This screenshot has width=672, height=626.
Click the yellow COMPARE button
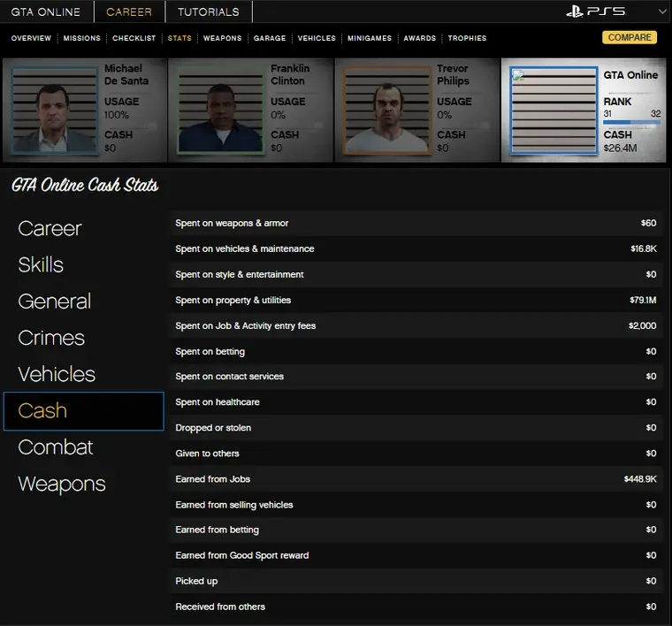pos(630,37)
